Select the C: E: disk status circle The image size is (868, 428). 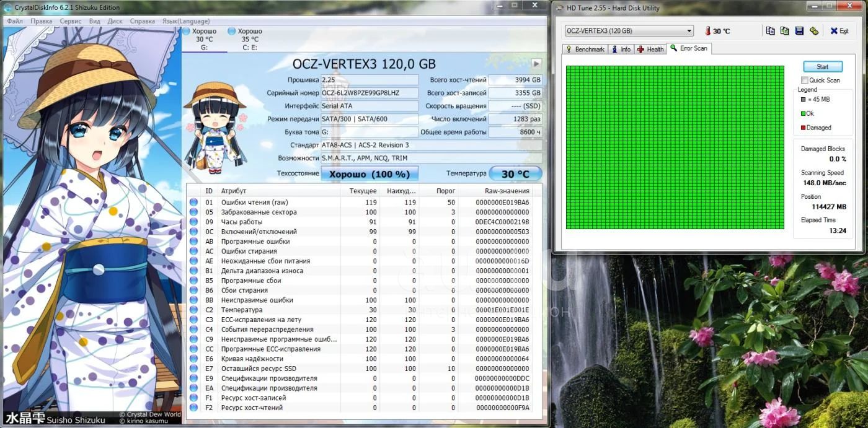[231, 31]
